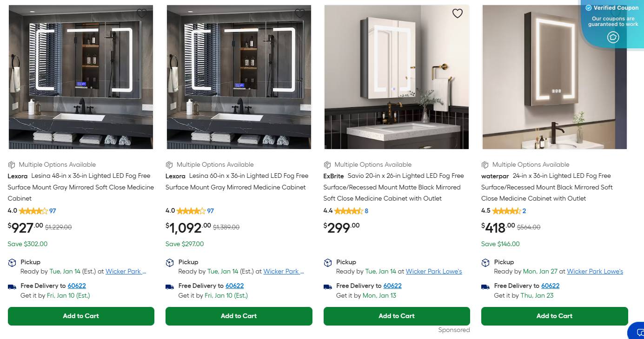Viewport: 644px width, 339px height.
Task: Open the Wicker Park Lowe's store link for ExBrite pickup
Action: (x=433, y=271)
